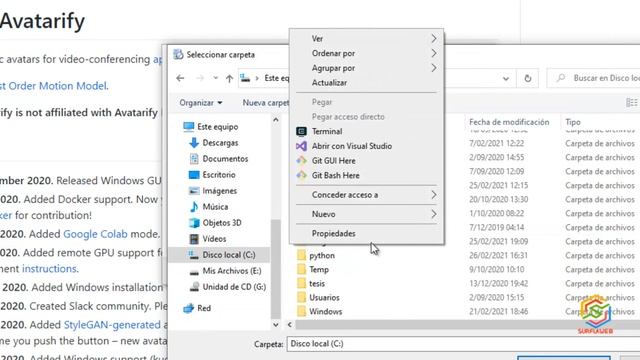Go up one folder level arrow

[229, 78]
